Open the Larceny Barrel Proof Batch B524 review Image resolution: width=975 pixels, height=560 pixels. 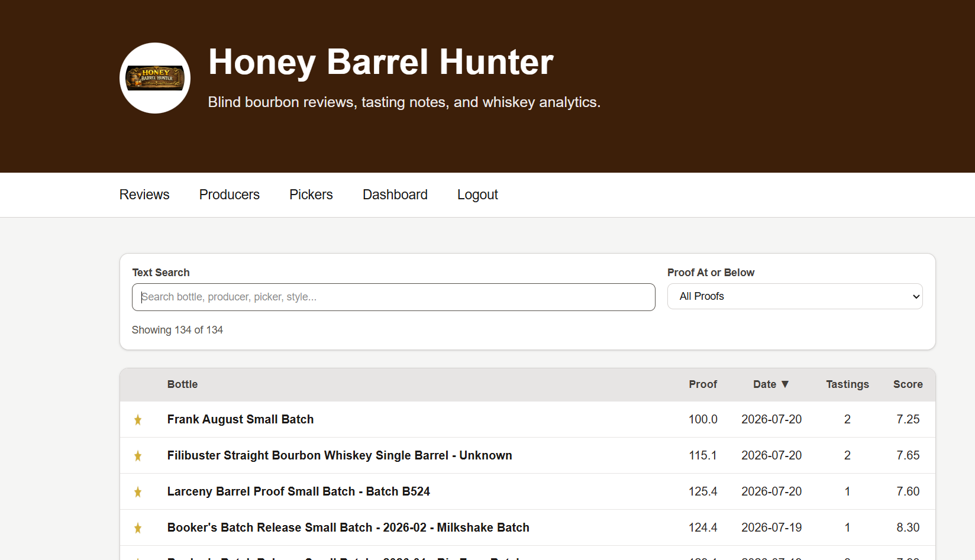point(299,491)
